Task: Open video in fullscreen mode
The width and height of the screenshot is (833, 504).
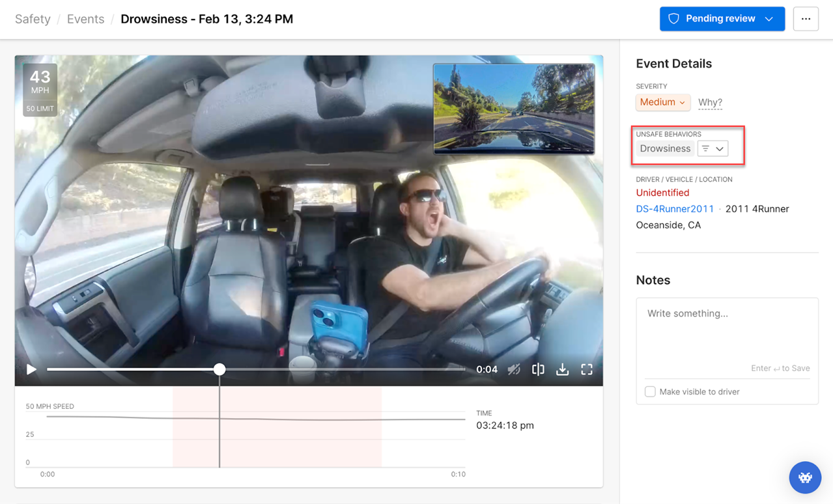Action: pyautogui.click(x=587, y=370)
